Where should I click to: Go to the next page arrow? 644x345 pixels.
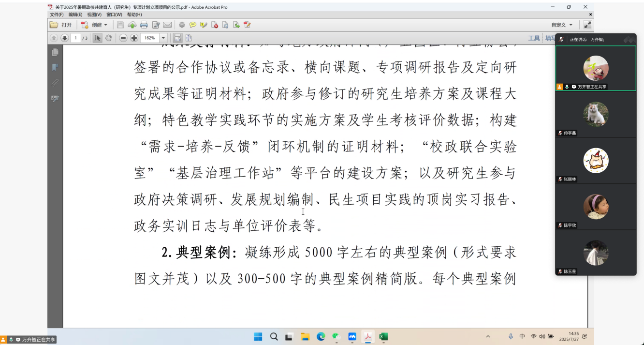tap(64, 38)
